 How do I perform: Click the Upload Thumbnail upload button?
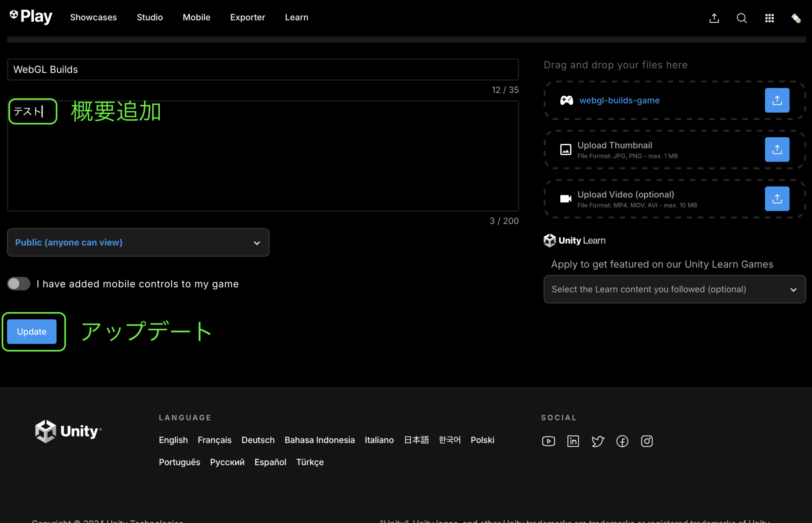(777, 150)
